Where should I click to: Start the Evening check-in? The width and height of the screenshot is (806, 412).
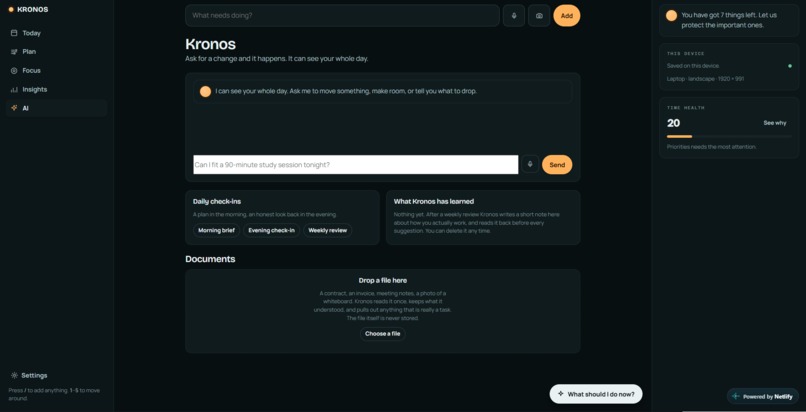click(271, 230)
